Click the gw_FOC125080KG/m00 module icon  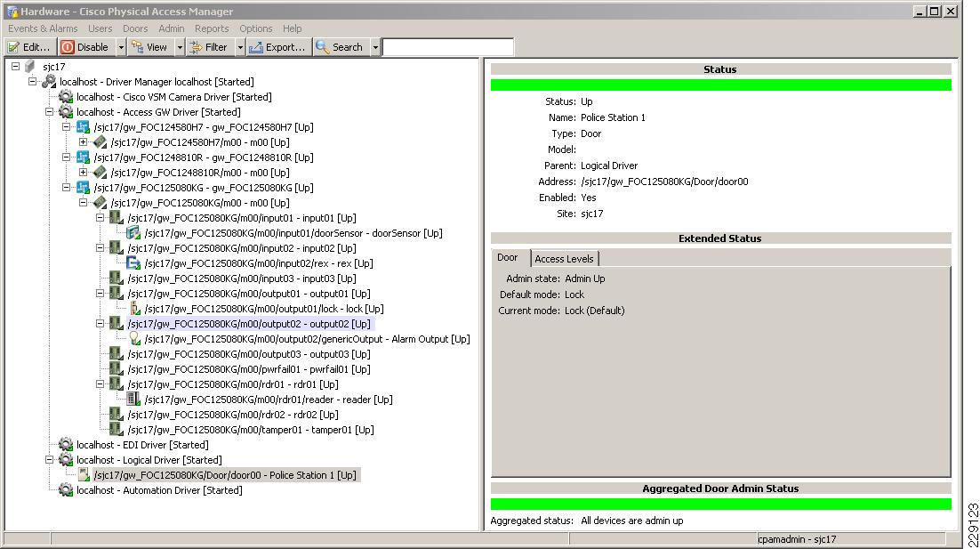coord(100,203)
